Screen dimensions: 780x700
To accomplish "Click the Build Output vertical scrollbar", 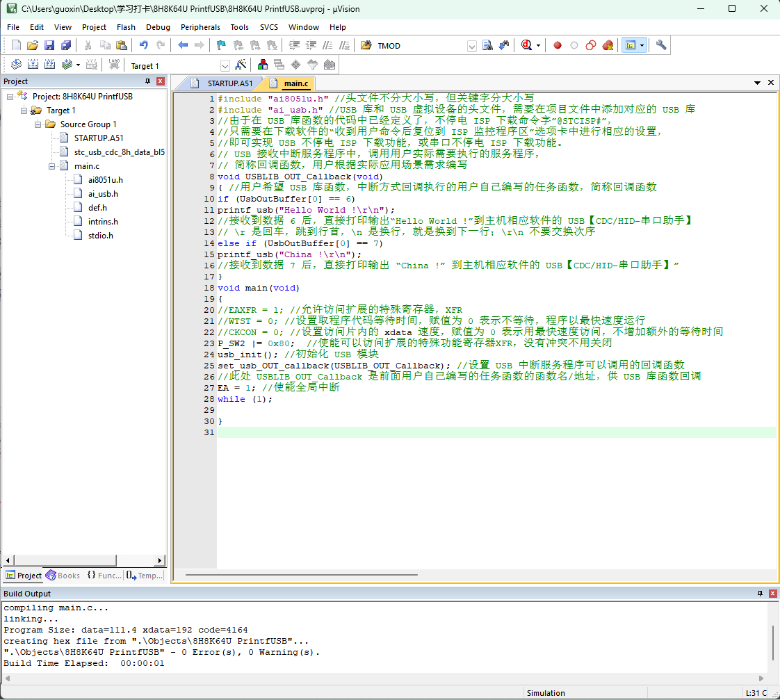I will (773, 642).
